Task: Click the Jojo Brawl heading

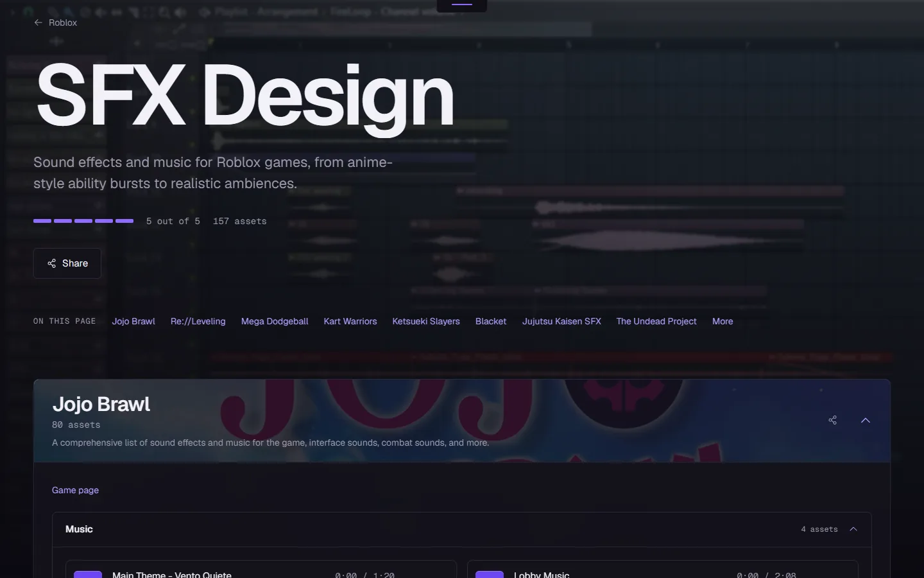Action: 101,404
